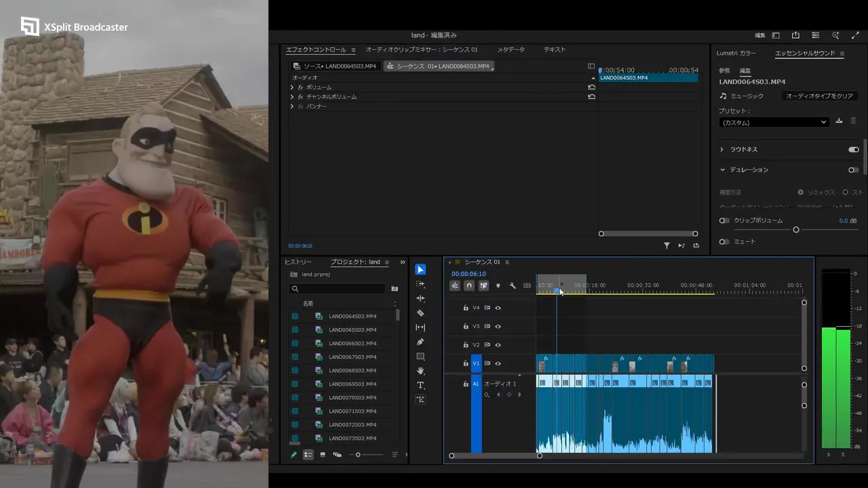Screen dimensions: 868x488
Task: Toggle the ミュート switch
Action: [724, 241]
